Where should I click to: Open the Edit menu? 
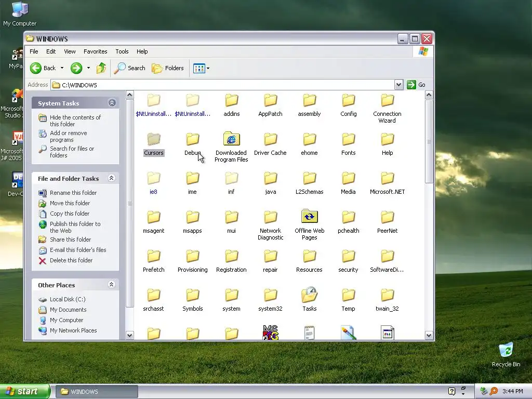click(51, 51)
